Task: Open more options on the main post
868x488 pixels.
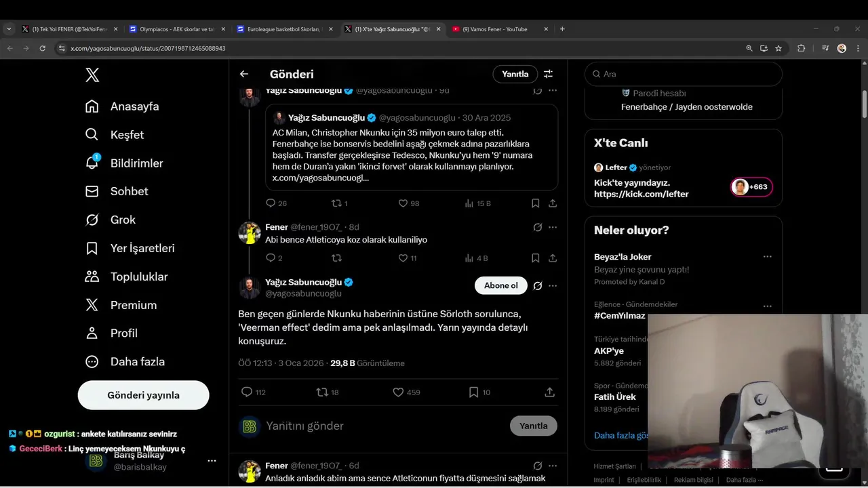Action: click(x=553, y=286)
